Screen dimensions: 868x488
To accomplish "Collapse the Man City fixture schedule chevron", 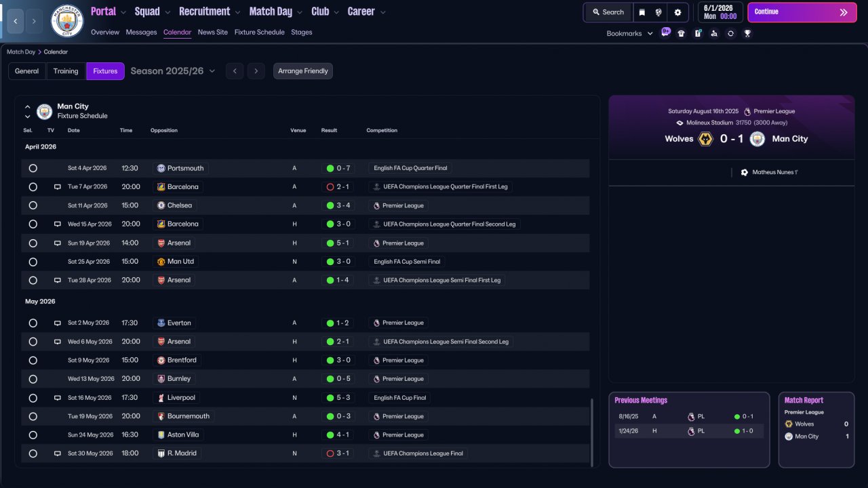I will click(x=28, y=106).
